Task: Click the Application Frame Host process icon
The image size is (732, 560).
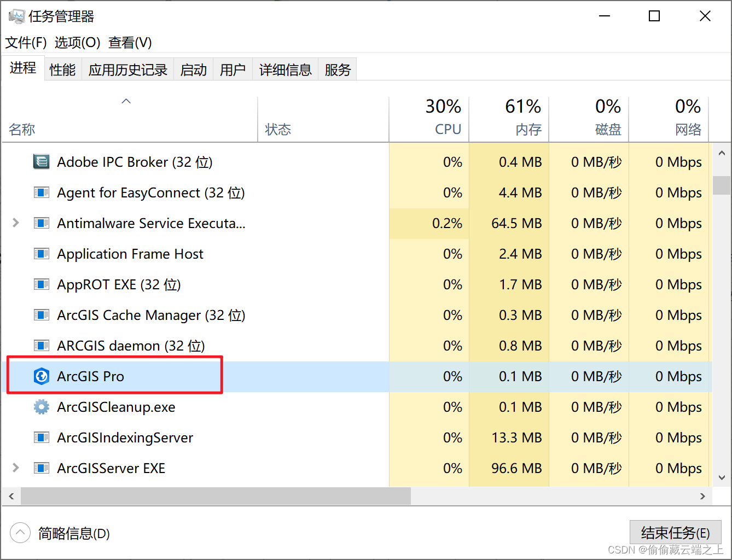Action: (x=42, y=254)
